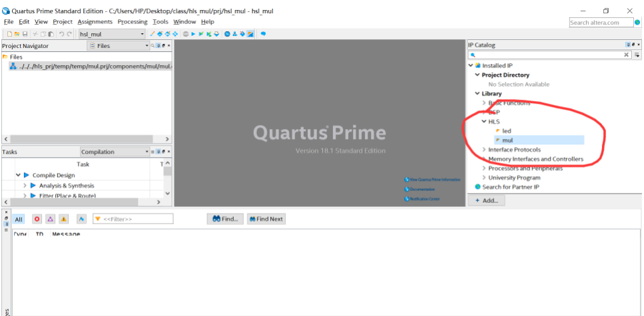Click the Project Navigator search magnifier icon
This screenshot has height=316, width=644.
(x=153, y=46)
